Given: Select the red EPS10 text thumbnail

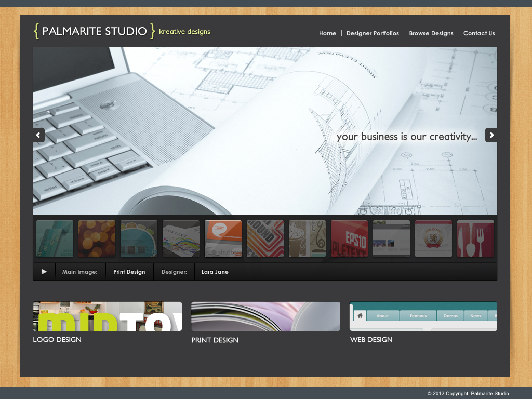Looking at the screenshot, I should click(349, 239).
